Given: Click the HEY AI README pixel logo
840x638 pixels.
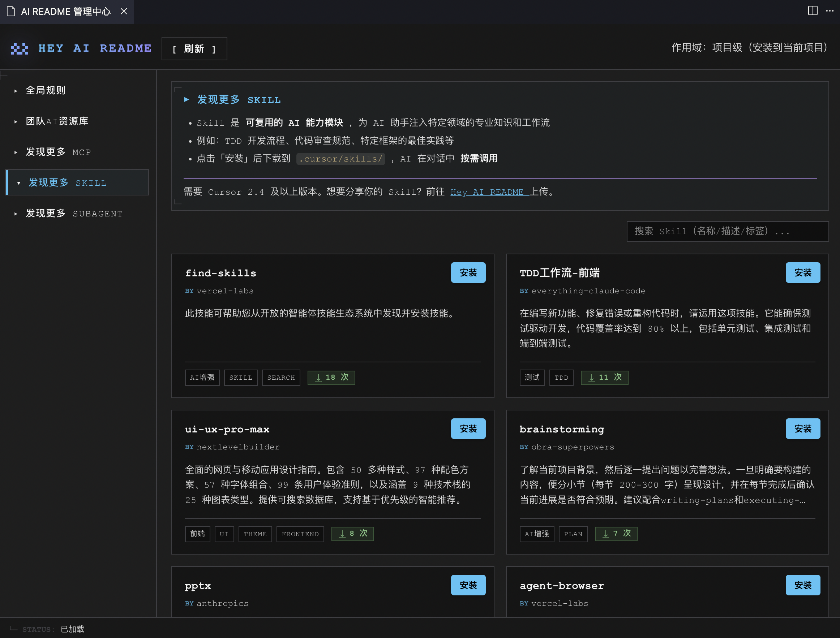Looking at the screenshot, I should point(20,49).
